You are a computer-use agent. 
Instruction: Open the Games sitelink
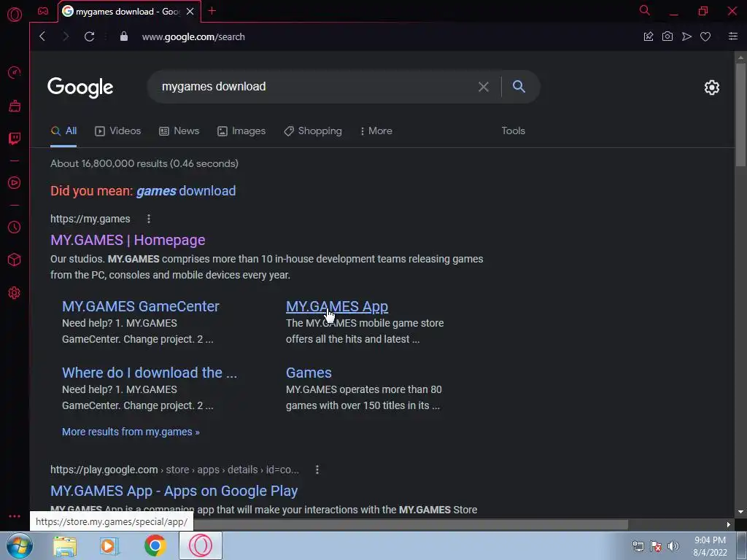pyautogui.click(x=309, y=373)
